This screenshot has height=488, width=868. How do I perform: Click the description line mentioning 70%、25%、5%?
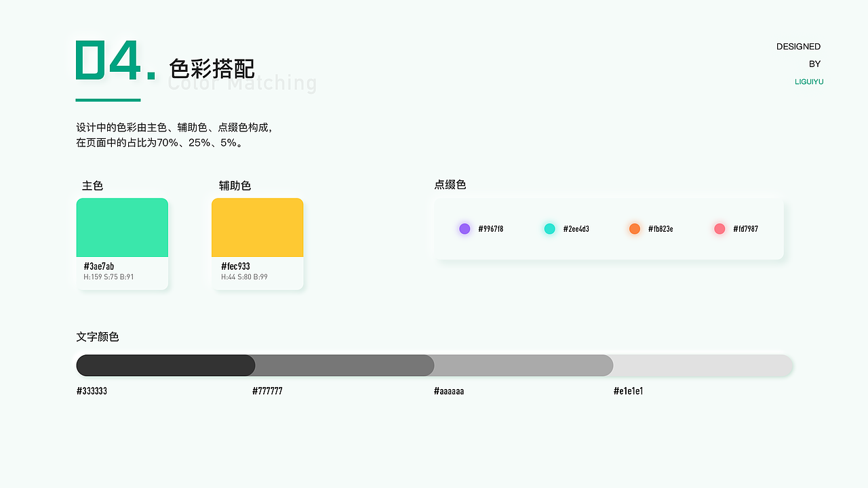click(160, 143)
